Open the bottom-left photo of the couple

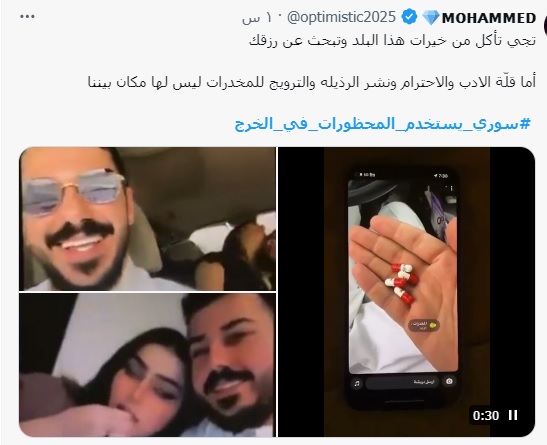coord(148,365)
